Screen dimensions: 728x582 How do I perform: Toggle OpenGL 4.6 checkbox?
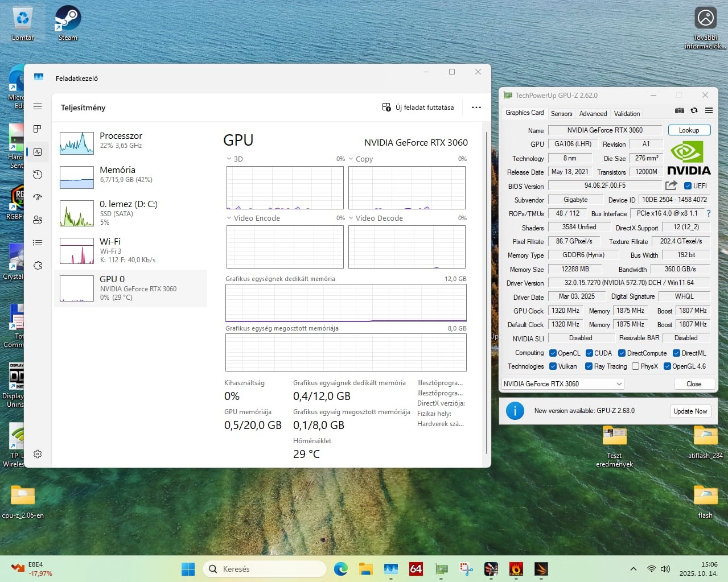pos(667,366)
